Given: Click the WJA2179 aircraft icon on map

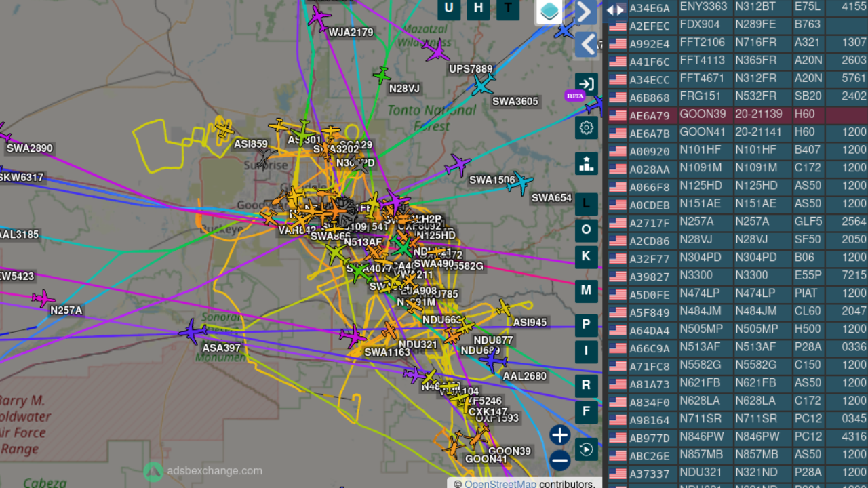Looking at the screenshot, I should click(319, 18).
